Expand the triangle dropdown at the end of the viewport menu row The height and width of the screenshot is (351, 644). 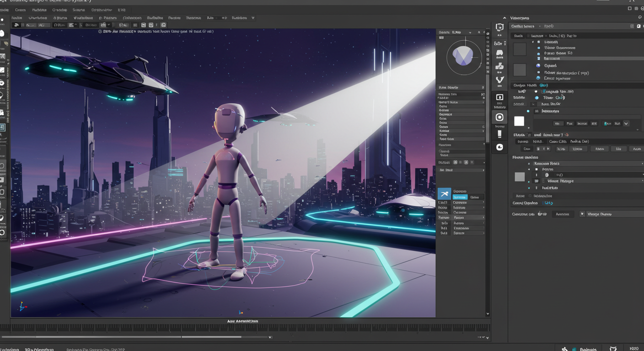(253, 18)
